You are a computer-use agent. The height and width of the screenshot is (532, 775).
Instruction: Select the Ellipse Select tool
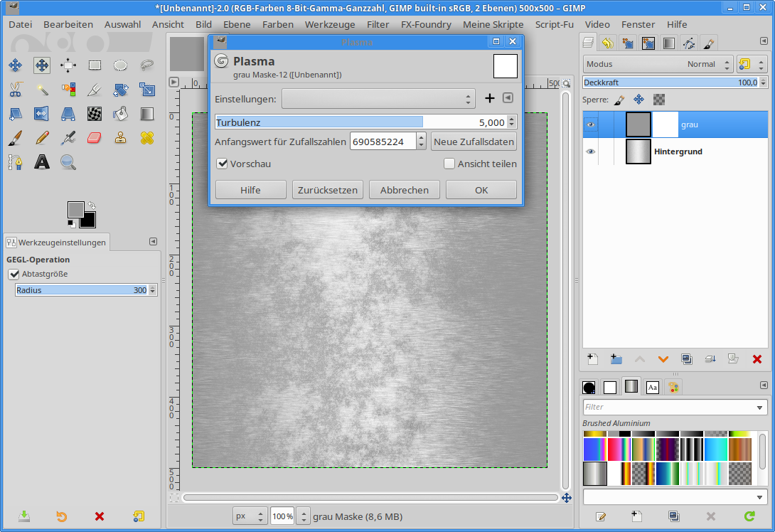click(121, 65)
